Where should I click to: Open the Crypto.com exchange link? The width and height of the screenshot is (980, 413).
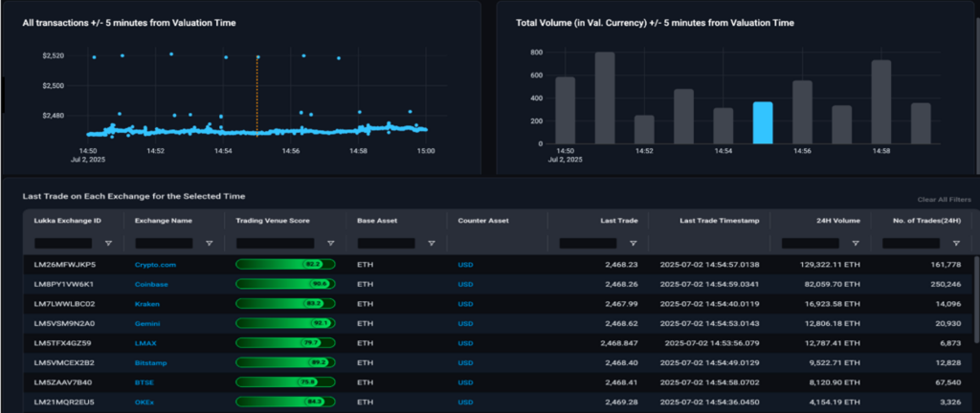[x=156, y=265]
